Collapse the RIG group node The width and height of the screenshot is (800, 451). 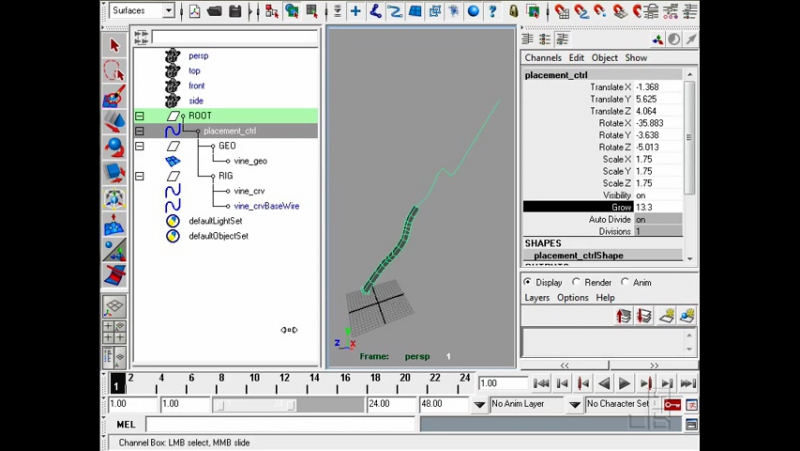[139, 176]
